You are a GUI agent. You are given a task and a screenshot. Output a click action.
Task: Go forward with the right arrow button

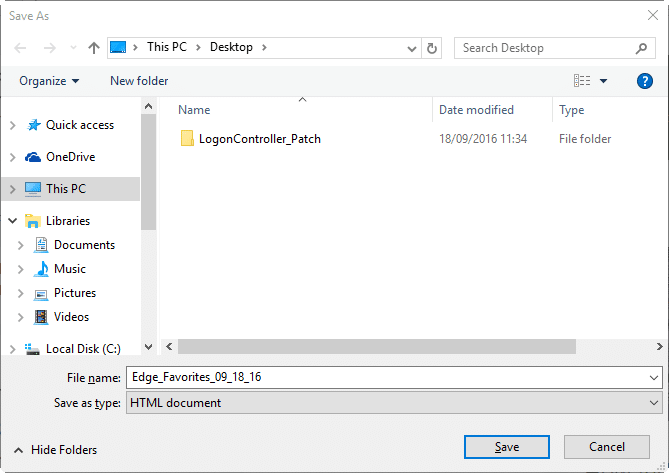click(49, 48)
